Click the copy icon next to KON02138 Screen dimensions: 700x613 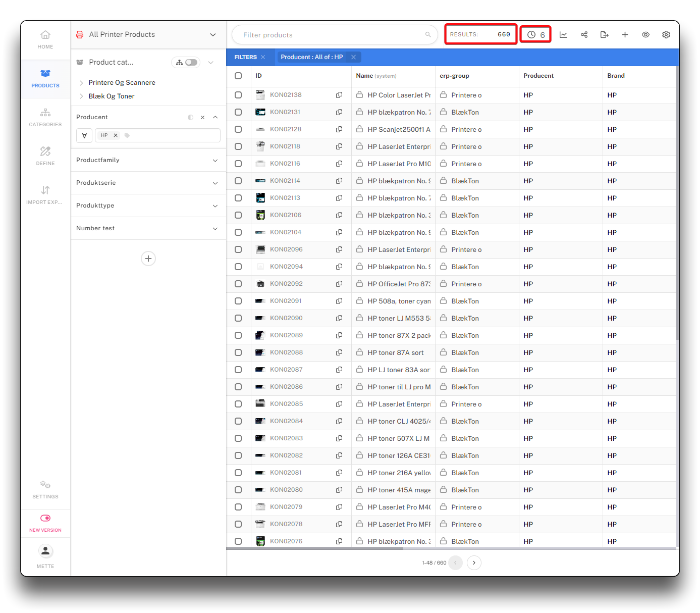click(339, 95)
